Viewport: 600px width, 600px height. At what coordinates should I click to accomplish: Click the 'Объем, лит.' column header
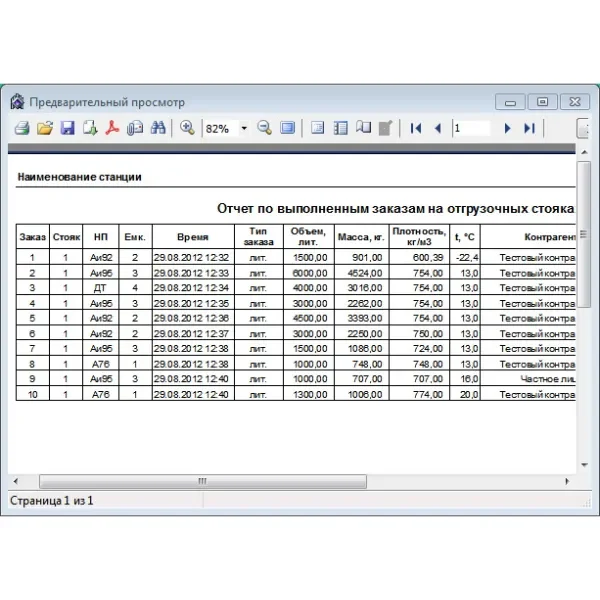coord(308,237)
